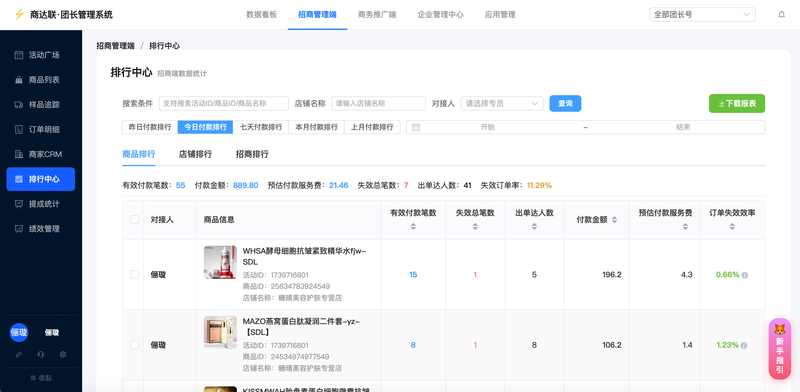
Task: Open the 商品排行 tab
Action: (x=139, y=154)
